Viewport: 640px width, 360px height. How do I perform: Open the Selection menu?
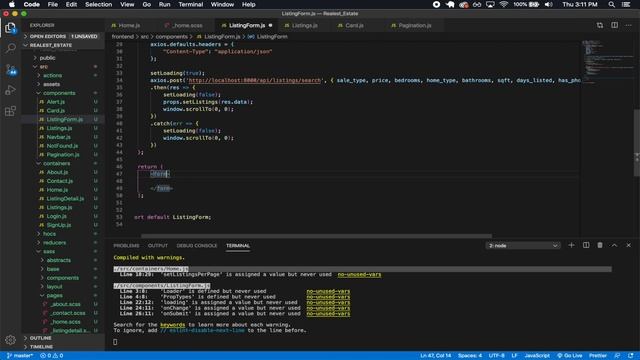[x=98, y=4]
